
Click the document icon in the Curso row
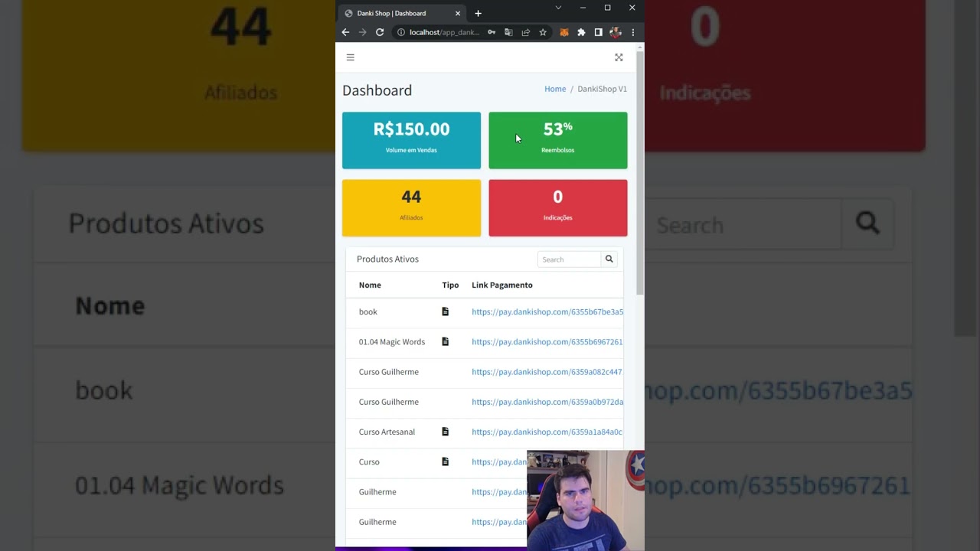[445, 461]
